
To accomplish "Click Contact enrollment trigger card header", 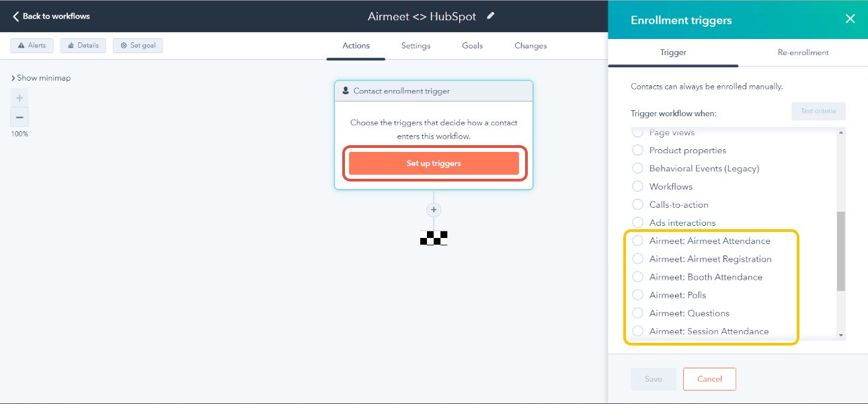I will (434, 91).
